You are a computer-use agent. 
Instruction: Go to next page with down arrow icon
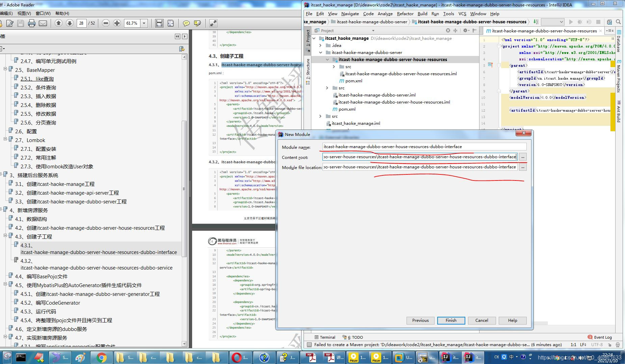pyautogui.click(x=70, y=23)
